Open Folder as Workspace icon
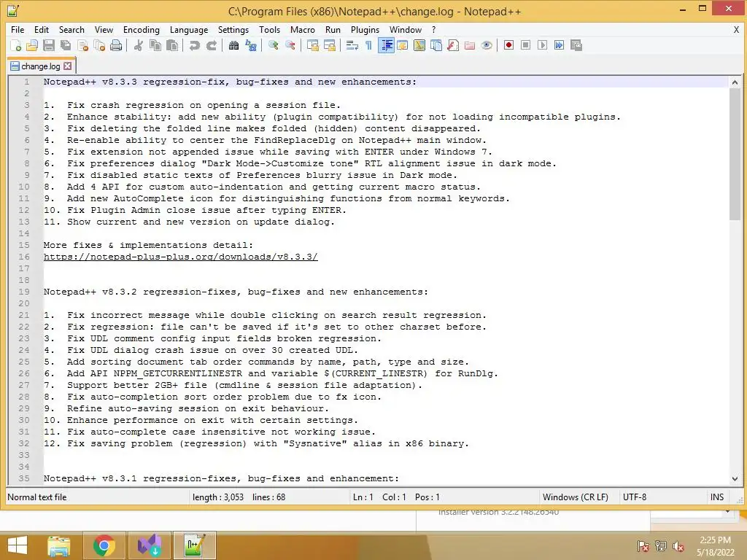The height and width of the screenshot is (560, 747). pos(470,45)
